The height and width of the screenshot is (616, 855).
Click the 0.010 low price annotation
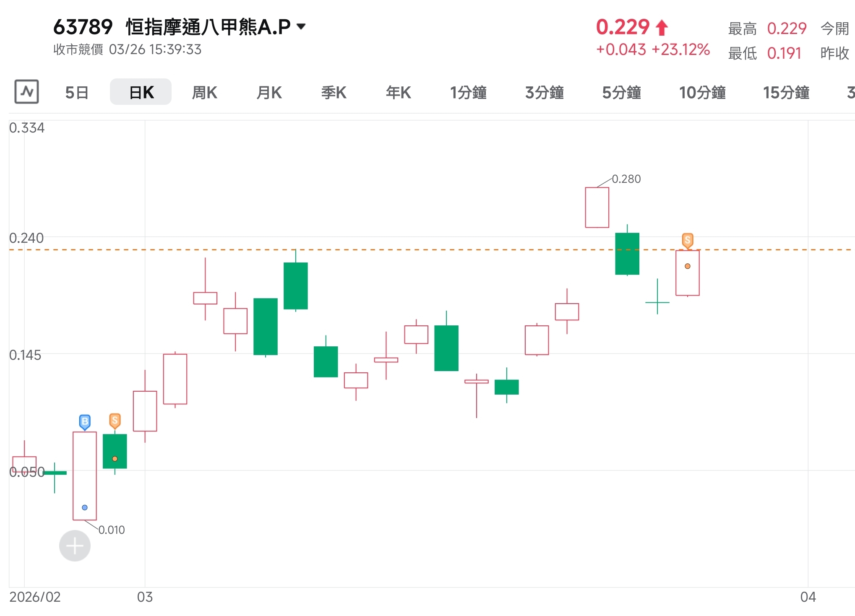coord(112,530)
